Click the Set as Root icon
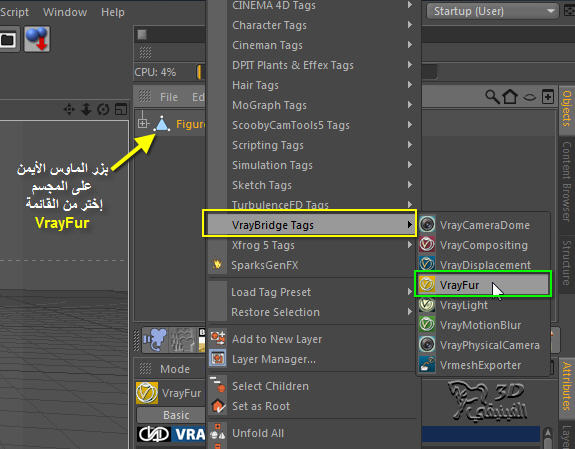575x449 pixels. tap(218, 405)
